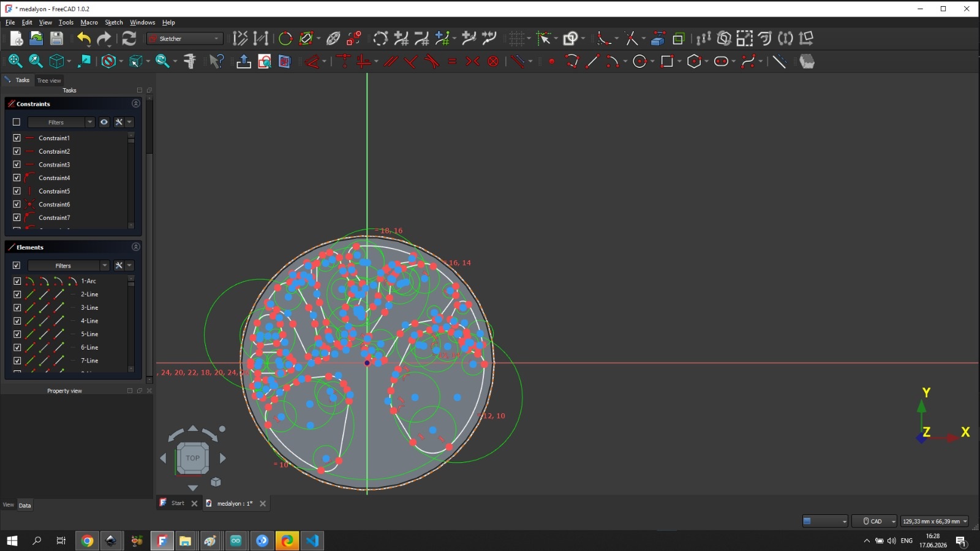Open Visual Studio Code from the taskbar

pyautogui.click(x=312, y=541)
